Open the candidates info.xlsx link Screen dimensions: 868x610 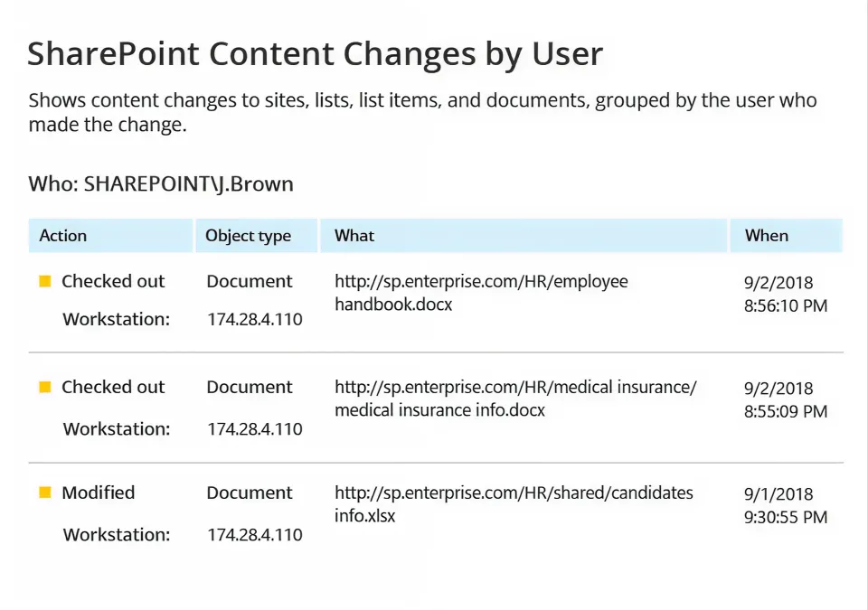pos(514,504)
